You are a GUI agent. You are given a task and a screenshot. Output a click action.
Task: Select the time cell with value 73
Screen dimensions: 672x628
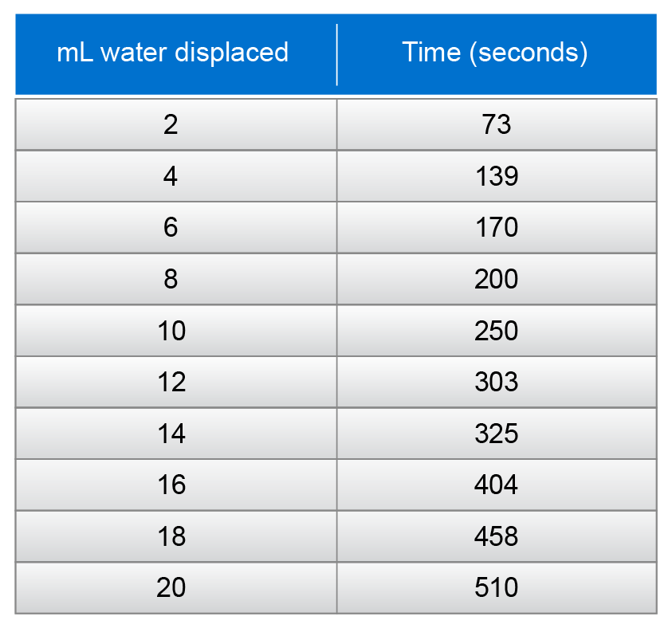(496, 124)
